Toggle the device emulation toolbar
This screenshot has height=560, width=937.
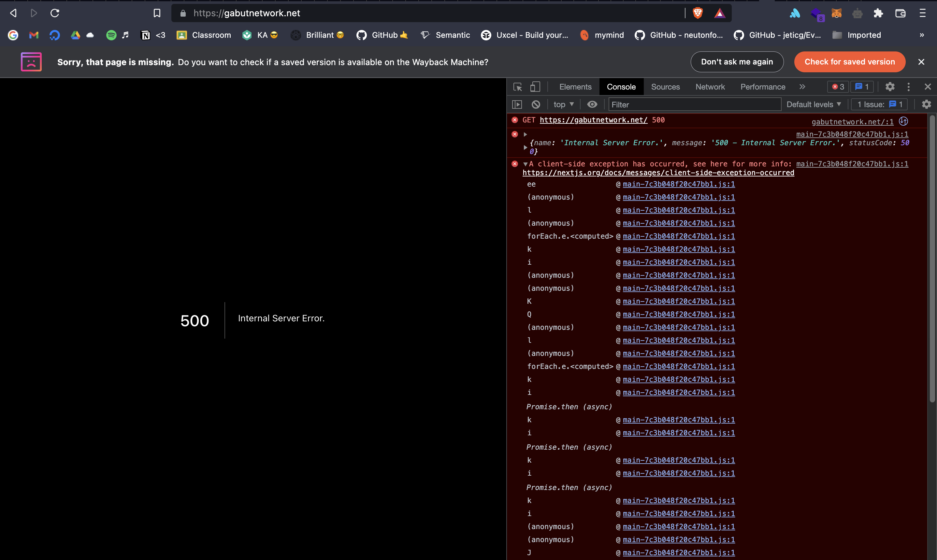[x=535, y=86]
